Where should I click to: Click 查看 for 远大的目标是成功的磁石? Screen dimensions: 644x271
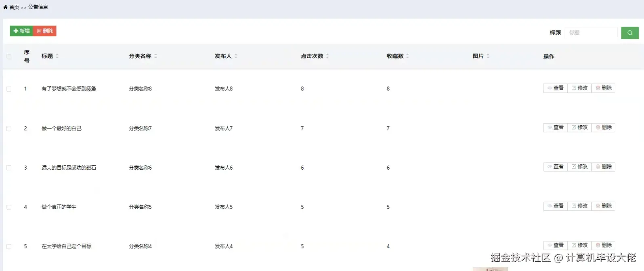coord(556,167)
